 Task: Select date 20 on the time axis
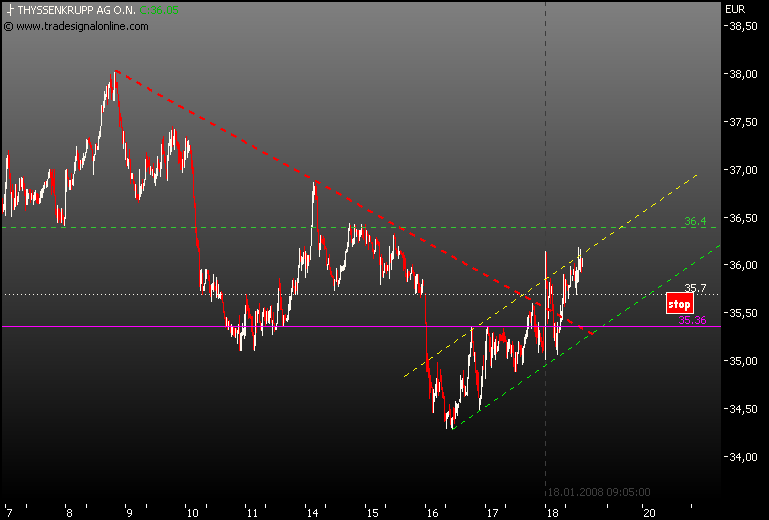click(648, 512)
